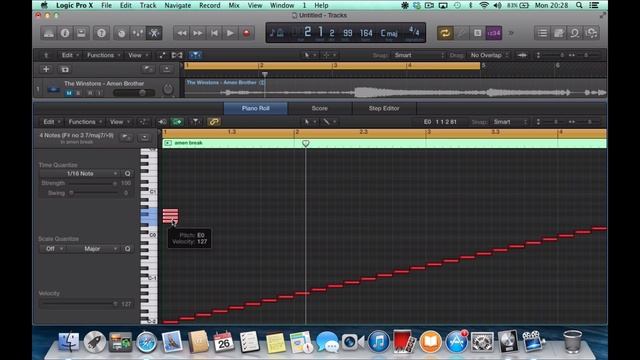The width and height of the screenshot is (640, 360).
Task: Add a new track with plus button
Action: pyautogui.click(x=46, y=69)
